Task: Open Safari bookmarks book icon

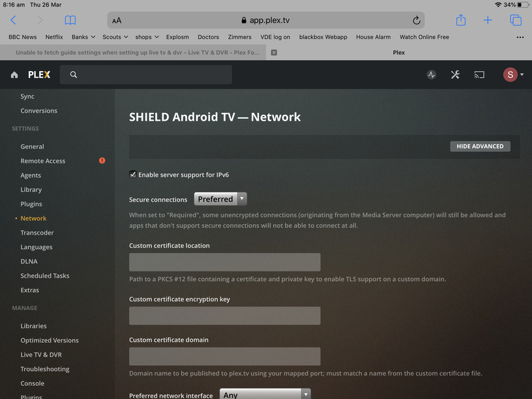Action: [70, 20]
